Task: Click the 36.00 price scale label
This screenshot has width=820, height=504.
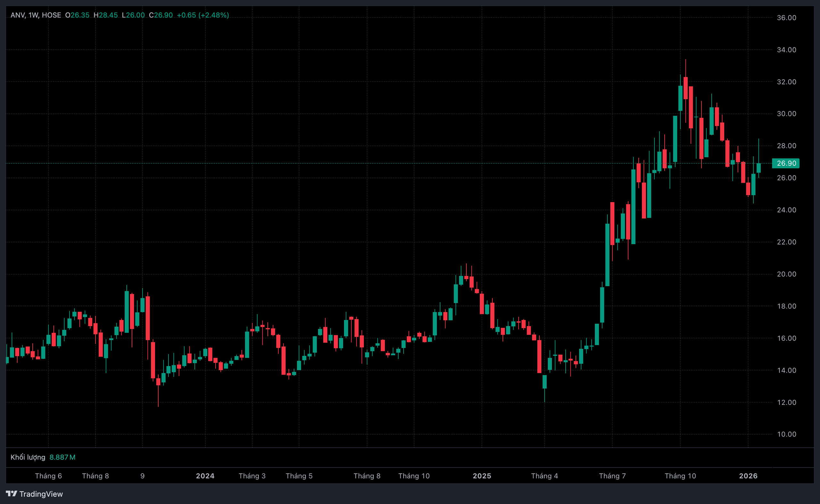Action: 786,18
